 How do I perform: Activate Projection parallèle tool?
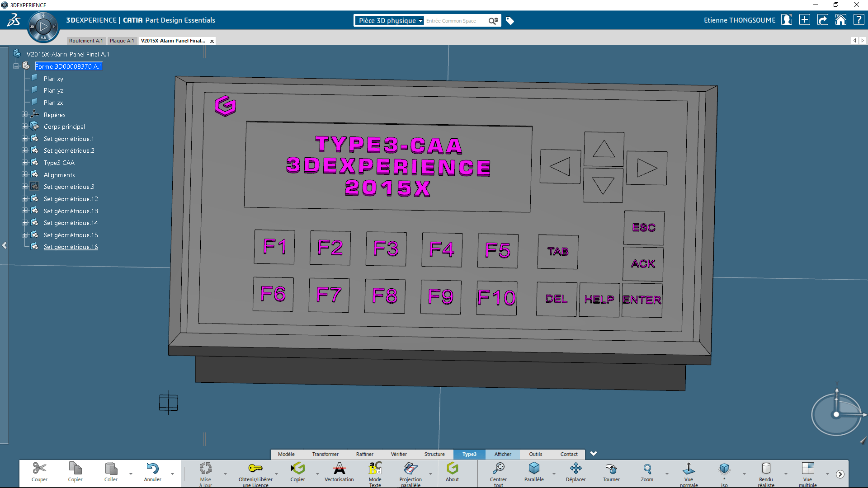click(410, 468)
